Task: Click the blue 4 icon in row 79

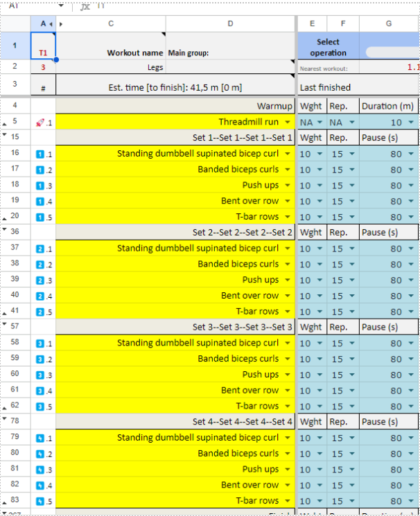Action: (x=40, y=438)
